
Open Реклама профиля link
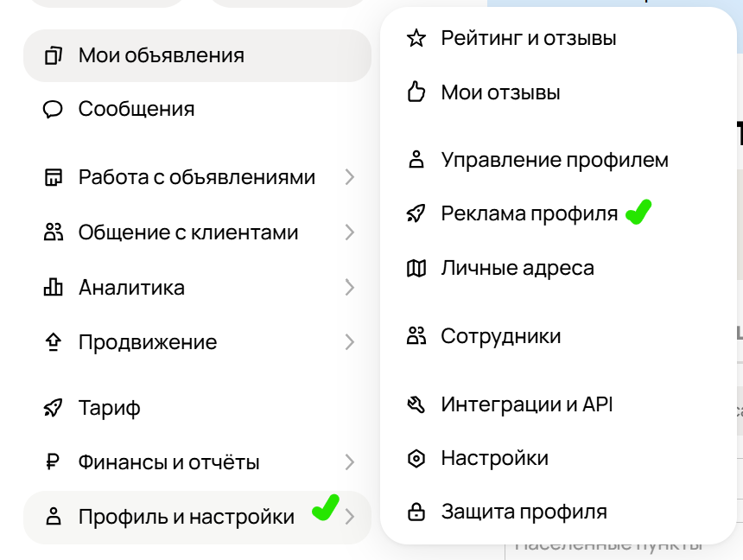point(529,214)
